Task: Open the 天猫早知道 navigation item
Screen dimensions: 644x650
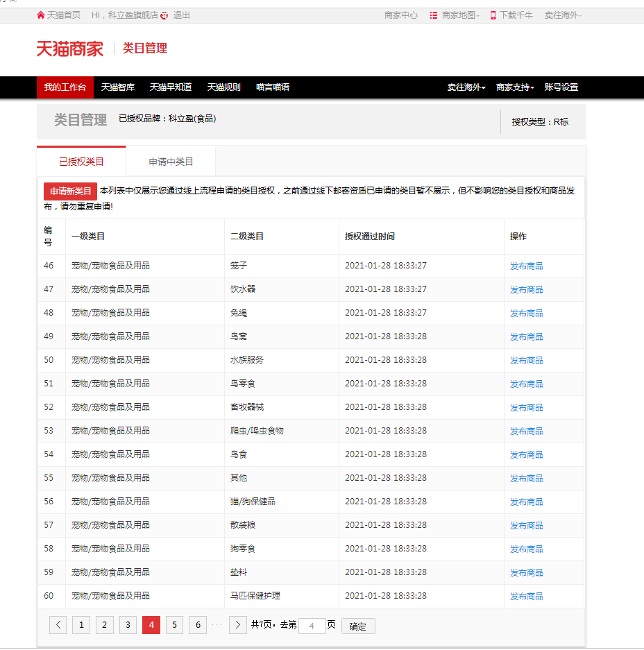Action: pyautogui.click(x=171, y=87)
